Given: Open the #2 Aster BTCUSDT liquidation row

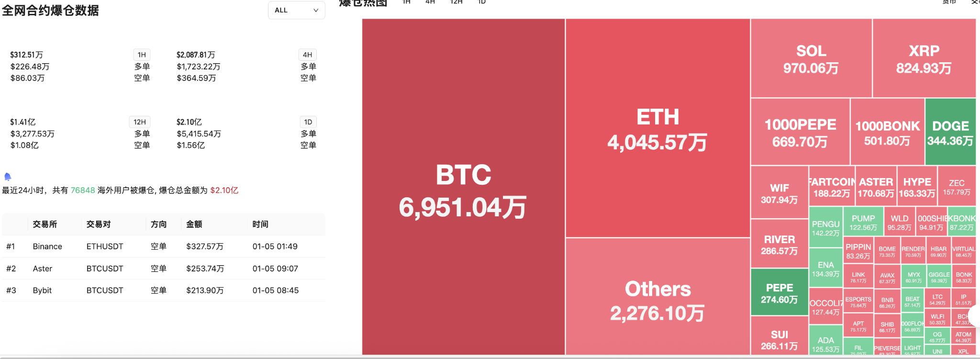Looking at the screenshot, I should [x=163, y=269].
